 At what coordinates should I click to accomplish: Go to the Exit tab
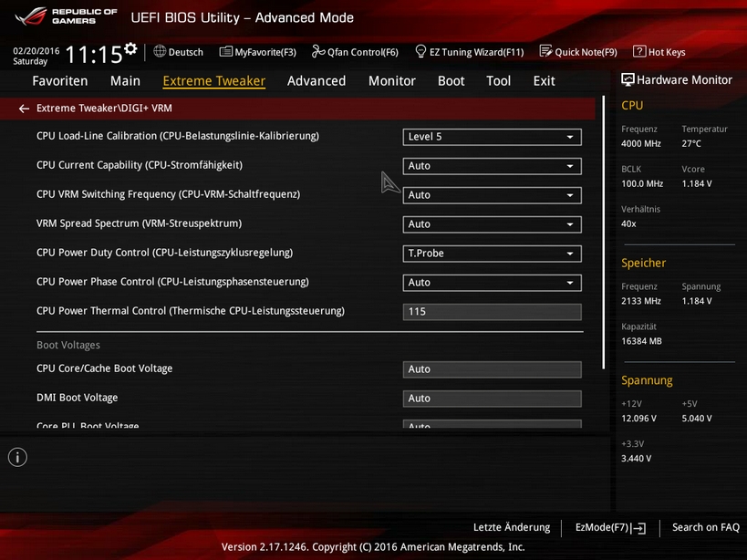pyautogui.click(x=544, y=81)
